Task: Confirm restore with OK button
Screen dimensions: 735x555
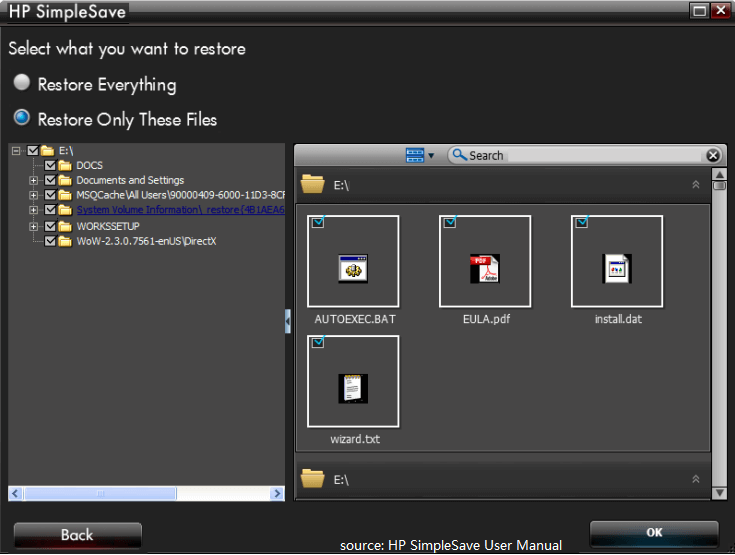Action: [654, 533]
